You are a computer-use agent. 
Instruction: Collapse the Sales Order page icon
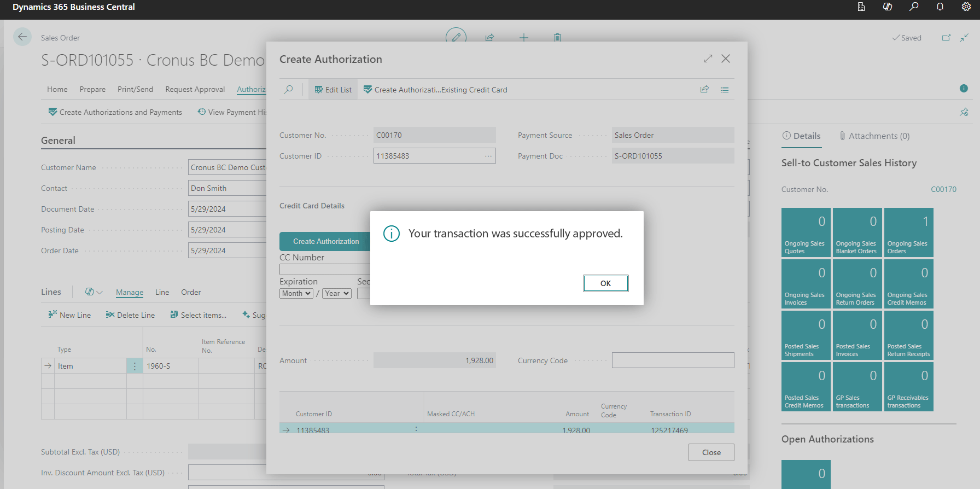(964, 38)
